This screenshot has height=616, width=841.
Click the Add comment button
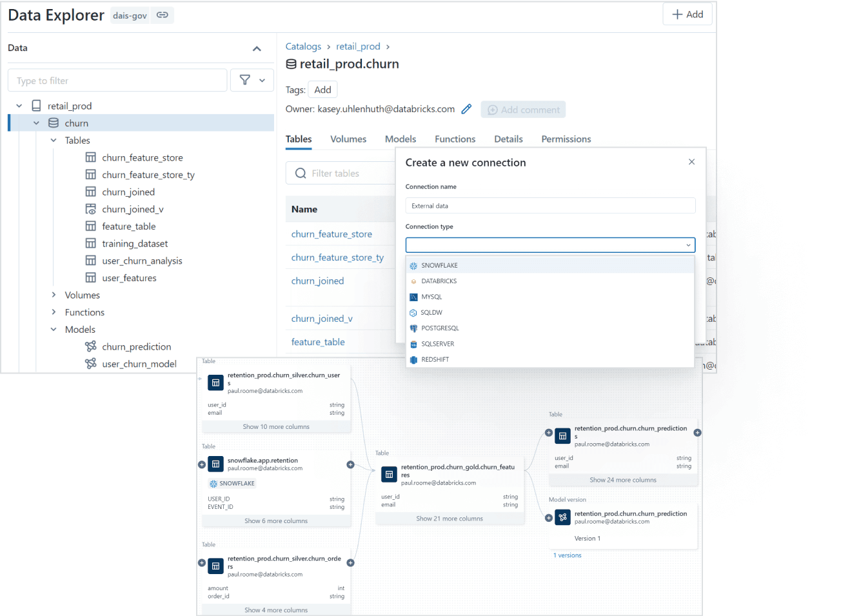click(523, 110)
